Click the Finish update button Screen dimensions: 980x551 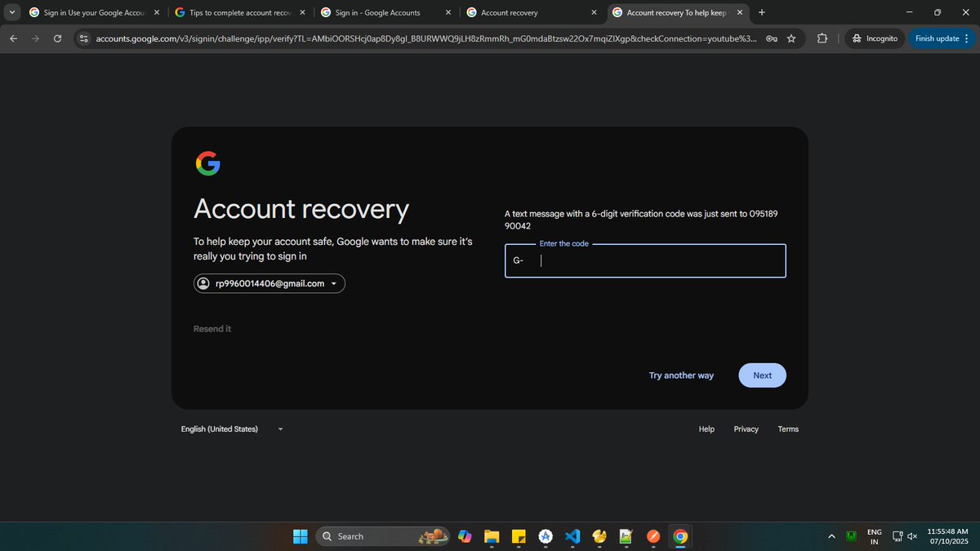942,38
